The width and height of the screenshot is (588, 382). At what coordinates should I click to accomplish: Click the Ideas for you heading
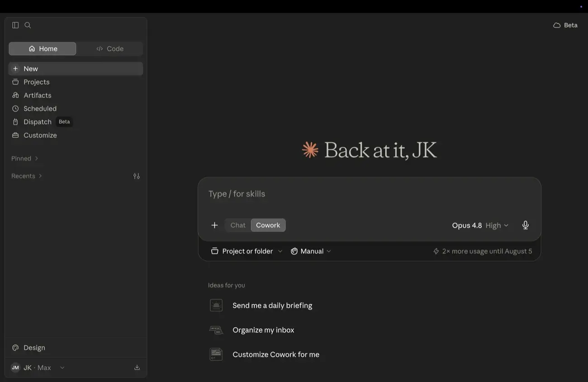pos(227,285)
